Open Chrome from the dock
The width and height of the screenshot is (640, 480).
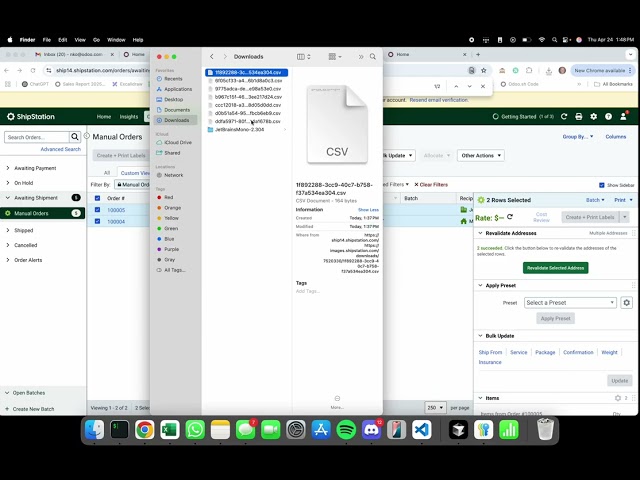(144, 430)
